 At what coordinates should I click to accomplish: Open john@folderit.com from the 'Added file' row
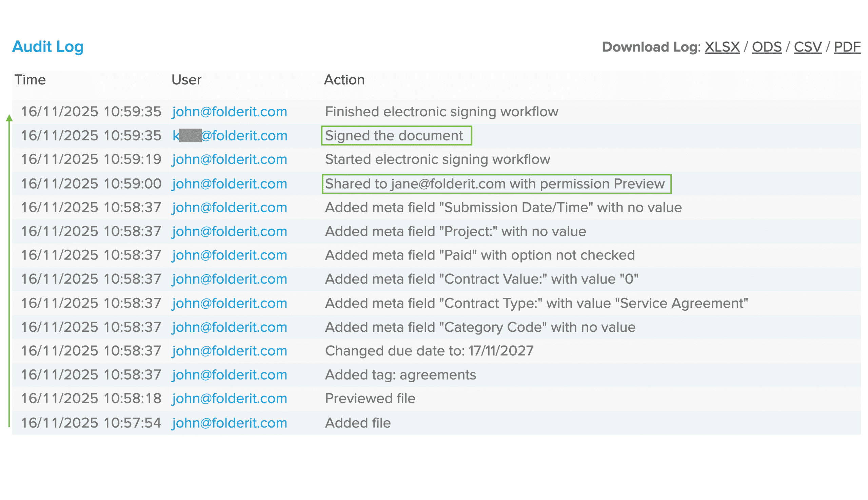tap(229, 422)
